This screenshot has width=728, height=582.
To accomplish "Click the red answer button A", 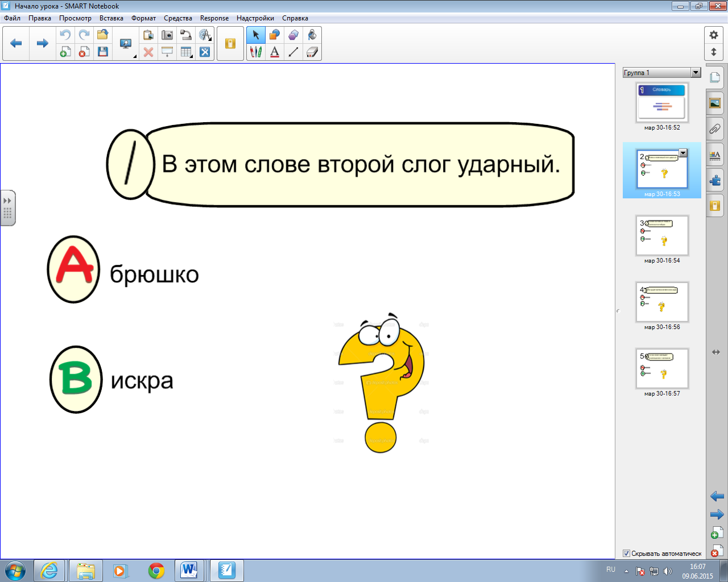I will tap(73, 269).
